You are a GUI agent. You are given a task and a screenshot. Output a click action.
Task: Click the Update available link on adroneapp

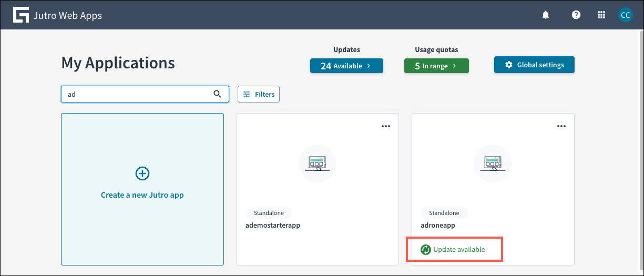(459, 250)
